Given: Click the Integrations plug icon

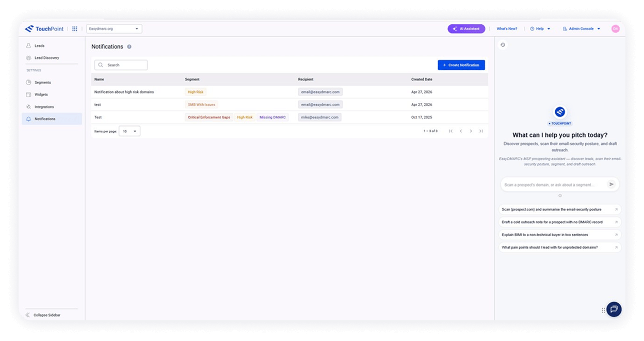Looking at the screenshot, I should [28, 106].
